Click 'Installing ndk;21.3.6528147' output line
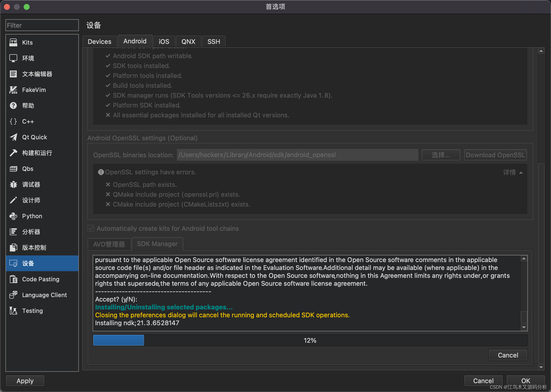This screenshot has width=551, height=392. 137,323
